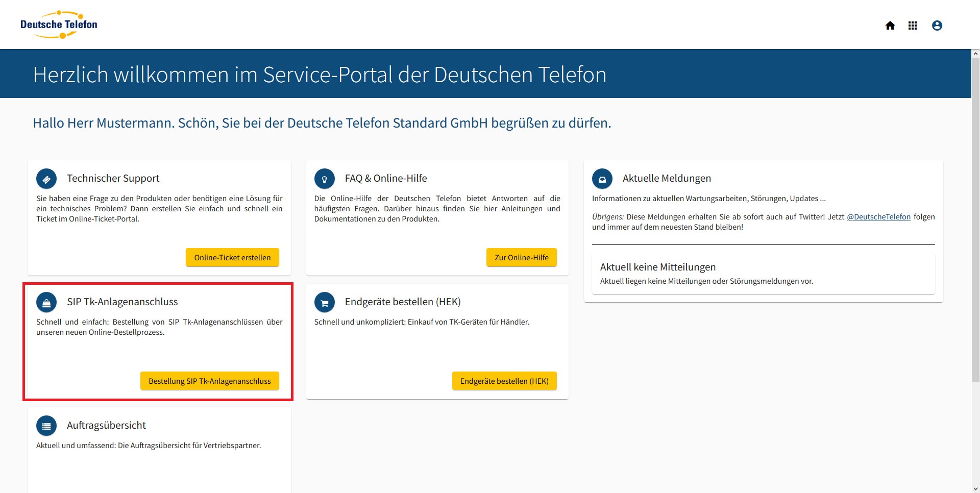
Task: Click the FAQ & Online-Hilfe heading
Action: coord(386,178)
